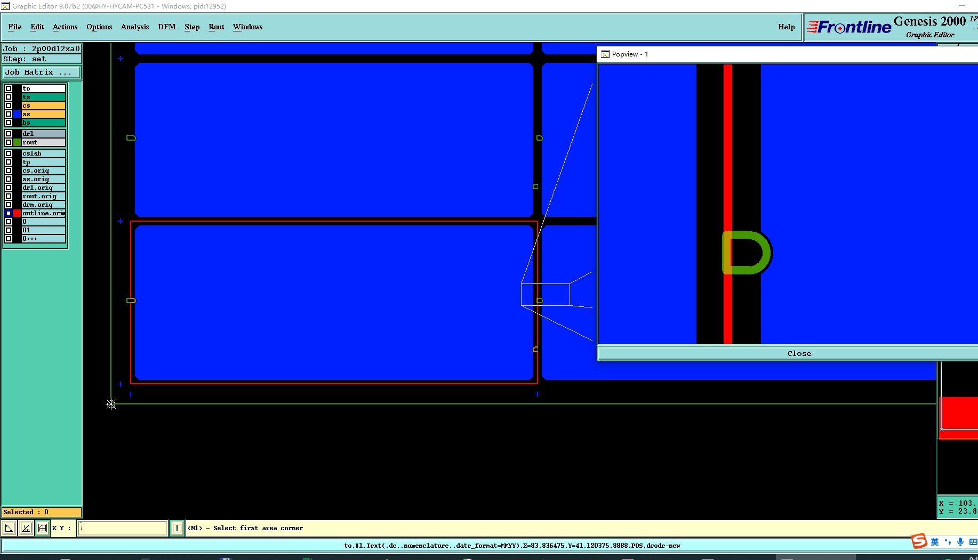The width and height of the screenshot is (978, 560).
Task: Click the angle/relative coordinate mode icon
Action: (26, 528)
